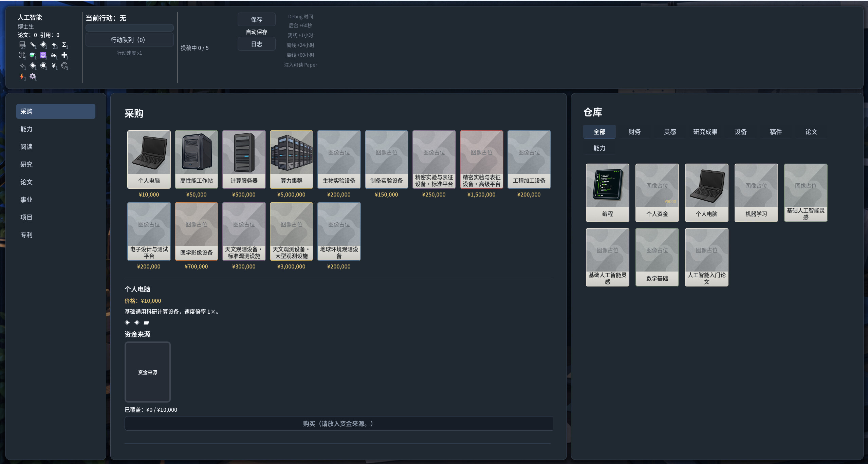
Task: Click the outlined four-point star icon
Action: point(22,66)
